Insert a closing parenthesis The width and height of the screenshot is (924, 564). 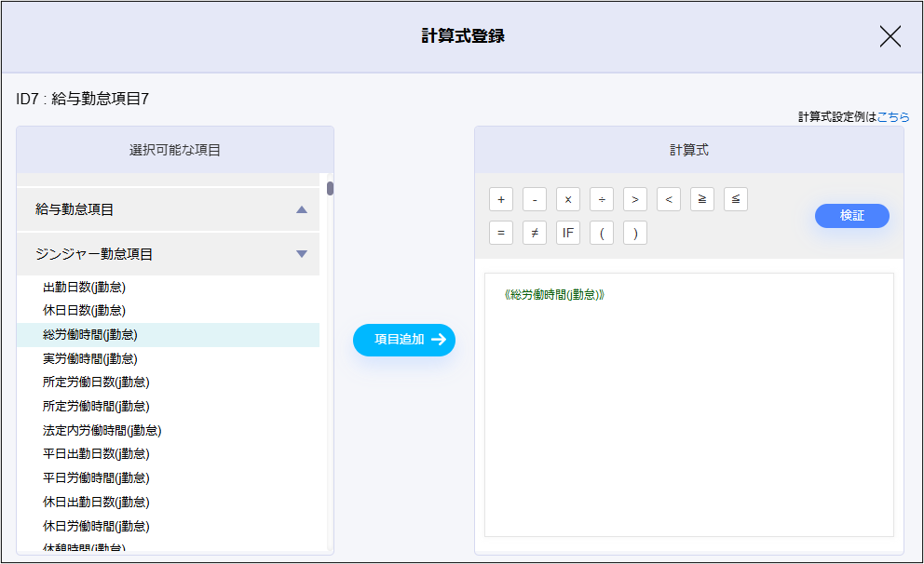634,233
